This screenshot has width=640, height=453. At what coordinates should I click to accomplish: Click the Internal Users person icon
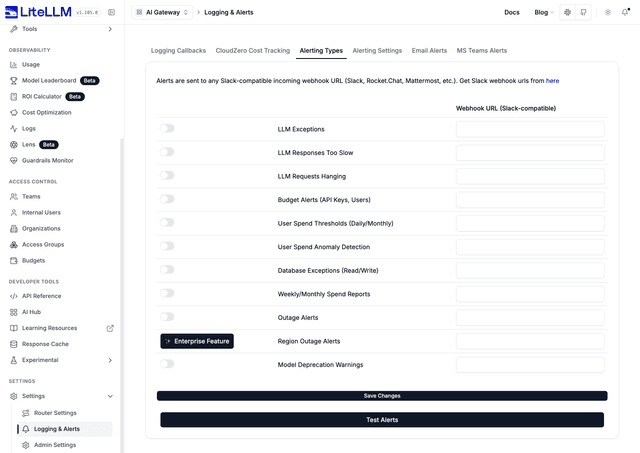coord(13,213)
